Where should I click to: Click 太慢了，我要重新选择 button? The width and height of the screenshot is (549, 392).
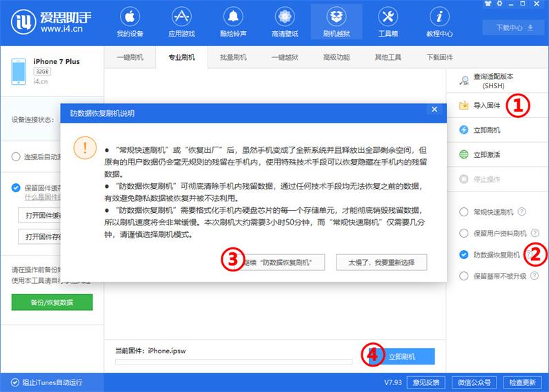[381, 262]
